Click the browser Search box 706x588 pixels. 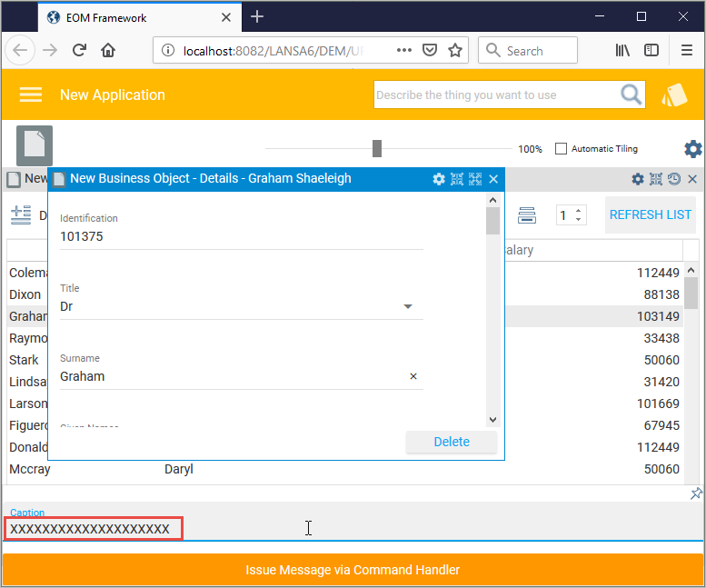coord(528,50)
